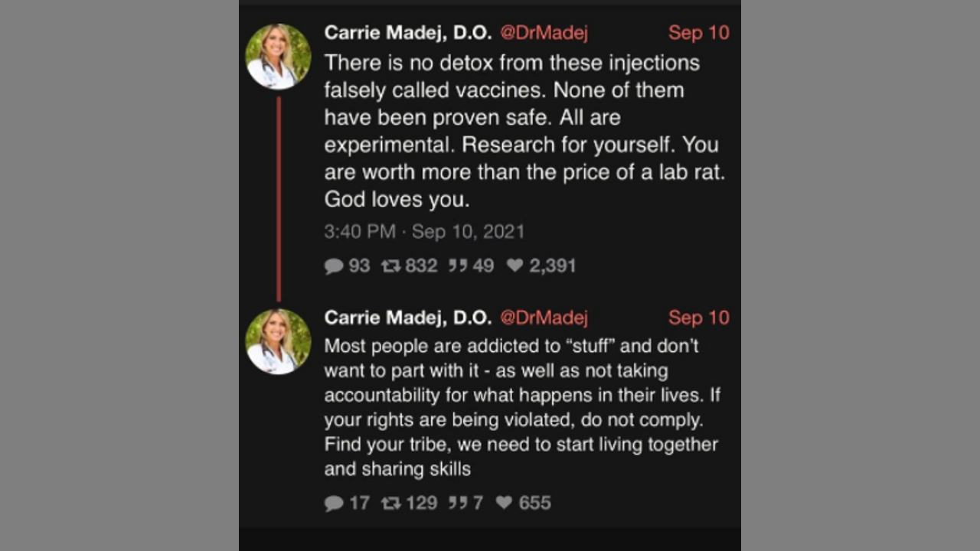Click Carrie Madej, D.O. name on the "Find your tribe" post

[x=408, y=318]
